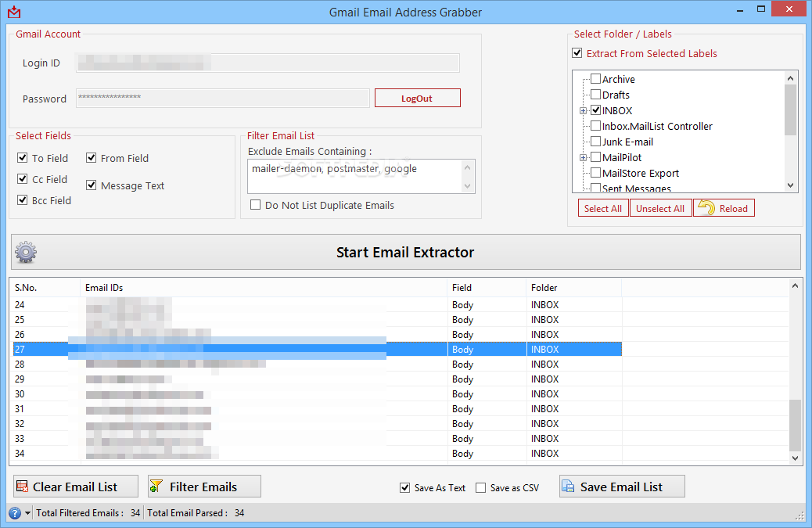Toggle the From Field checkbox
The image size is (812, 528).
(x=92, y=157)
